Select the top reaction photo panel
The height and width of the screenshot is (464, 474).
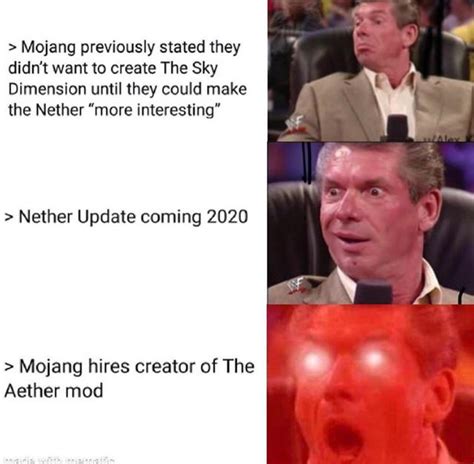(x=371, y=71)
